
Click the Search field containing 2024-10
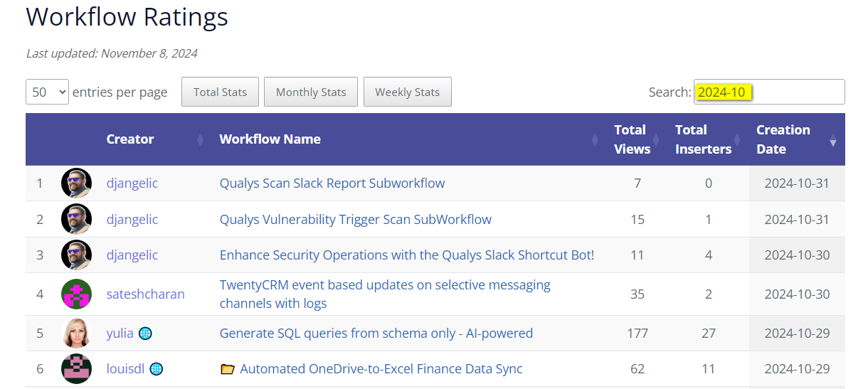769,92
